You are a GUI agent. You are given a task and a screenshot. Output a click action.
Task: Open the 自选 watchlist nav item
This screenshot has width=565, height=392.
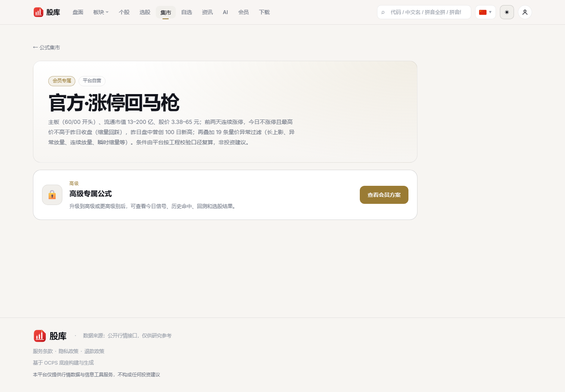pos(187,12)
